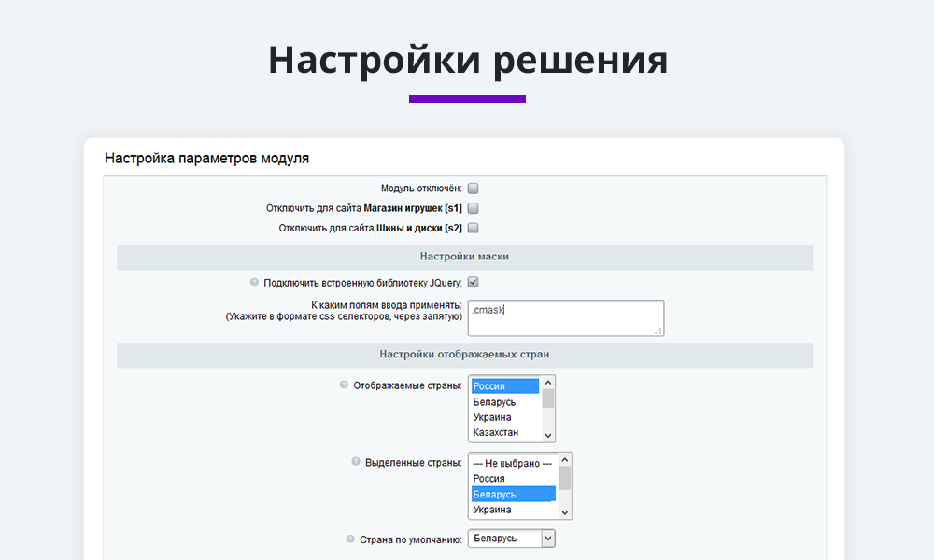Viewport: 934px width, 560px height.
Task: Enable the Модуль отключён checkbox
Action: pos(473,189)
